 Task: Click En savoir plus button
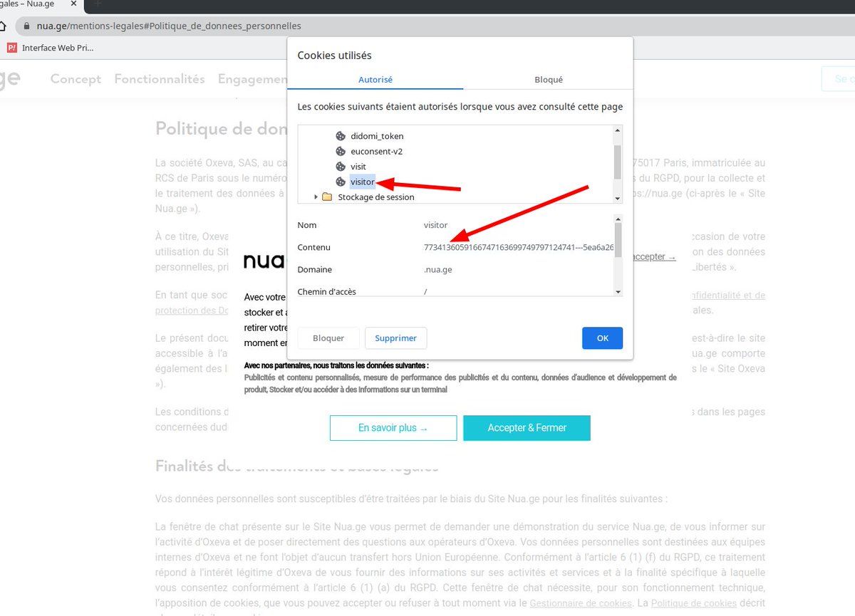[x=393, y=428]
